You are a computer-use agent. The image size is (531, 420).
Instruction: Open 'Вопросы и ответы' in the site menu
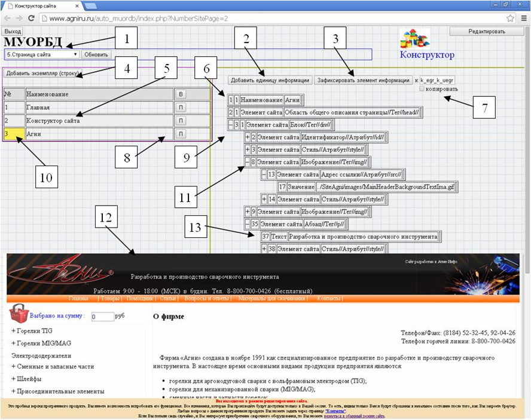coord(207,299)
